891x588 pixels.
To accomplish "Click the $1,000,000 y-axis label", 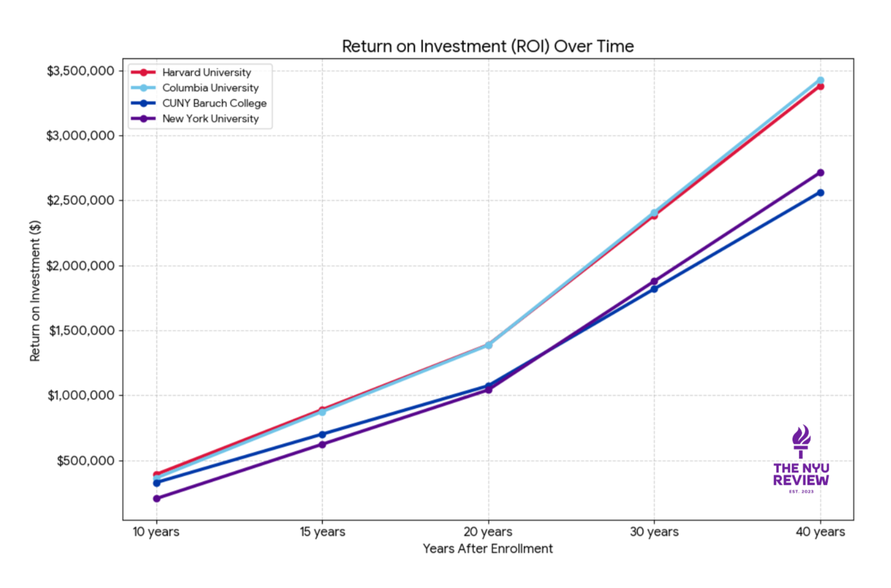I will coord(82,395).
